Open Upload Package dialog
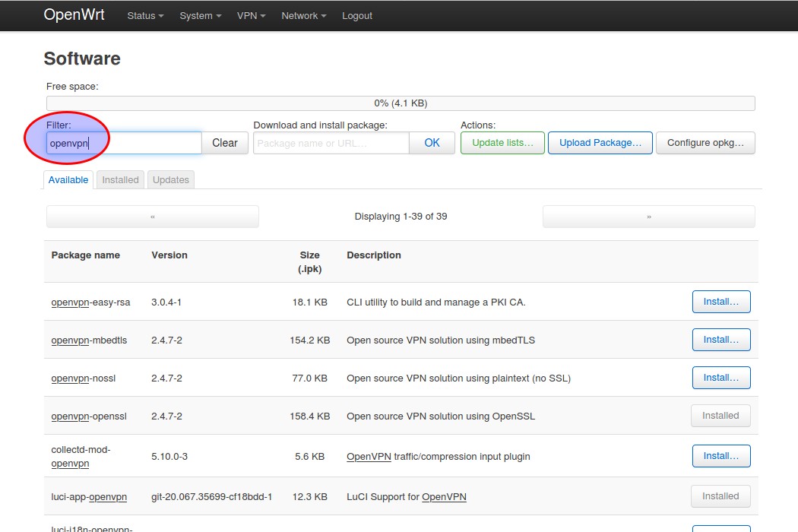The height and width of the screenshot is (532, 798). 600,143
